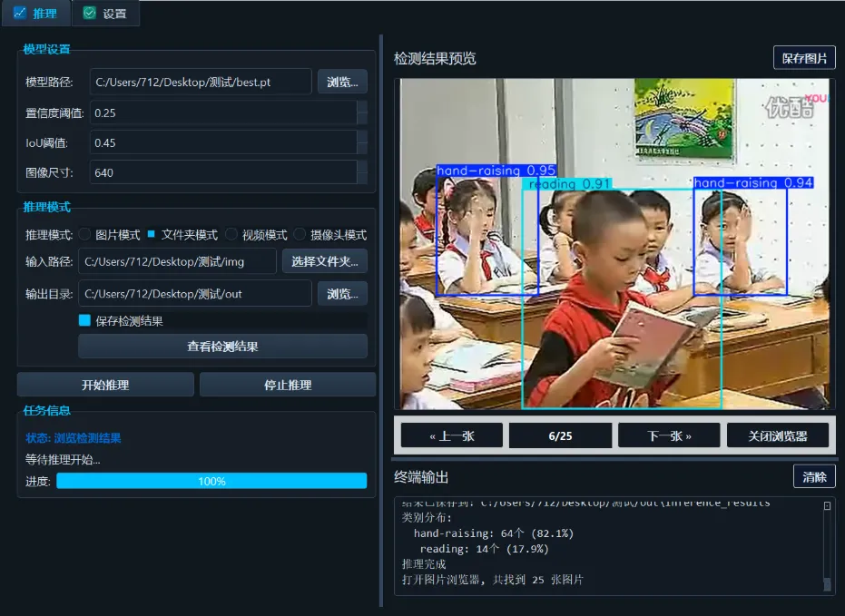845x616 pixels.
Task: Clear the terminal output with 清除
Action: tap(813, 475)
